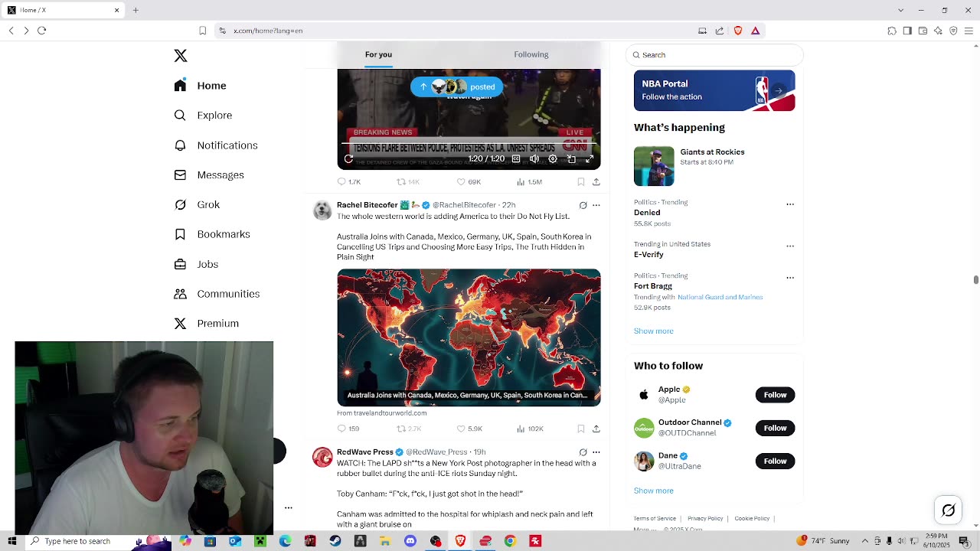Open Grok in the sidebar
This screenshot has height=551, width=980.
[x=197, y=204]
